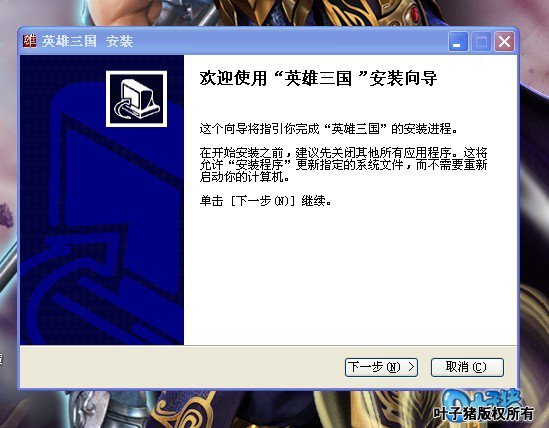
Task: Click the red 雄 icon in title bar
Action: pyautogui.click(x=29, y=41)
